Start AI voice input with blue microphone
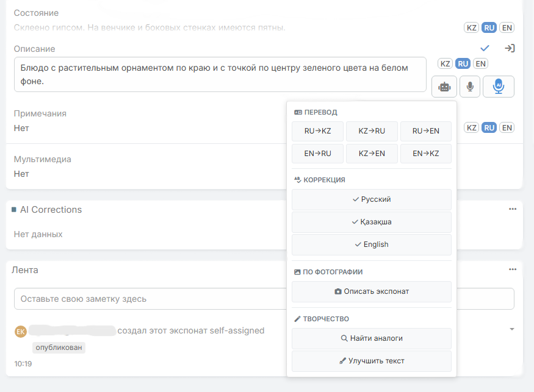This screenshot has height=392, width=534. pos(498,87)
